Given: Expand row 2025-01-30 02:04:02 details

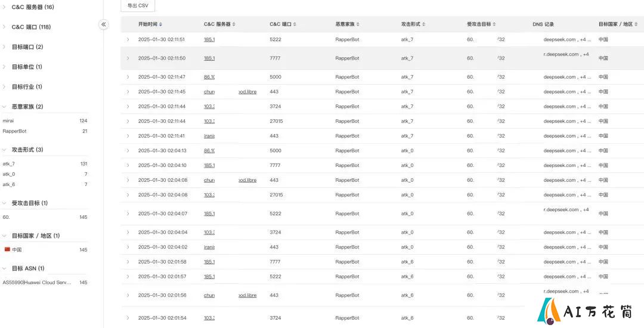Looking at the screenshot, I should [128, 247].
